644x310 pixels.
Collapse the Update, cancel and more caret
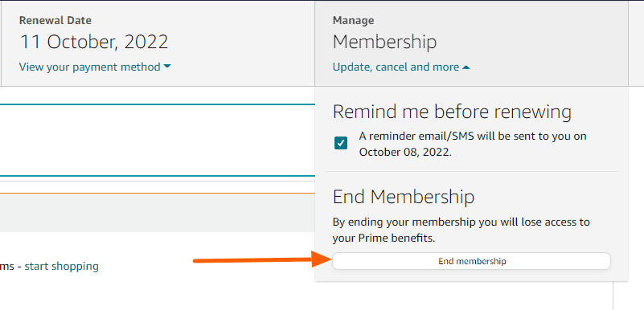tap(466, 67)
